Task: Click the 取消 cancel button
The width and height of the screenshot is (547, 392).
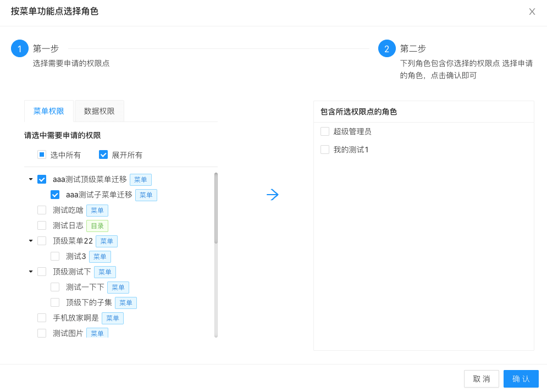Action: click(482, 379)
